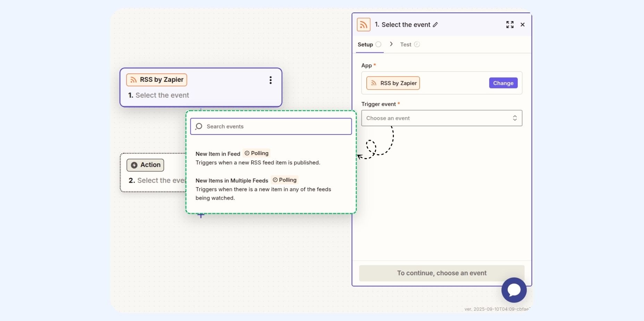Click To continue, choose an event button
The image size is (644, 321).
tap(441, 273)
